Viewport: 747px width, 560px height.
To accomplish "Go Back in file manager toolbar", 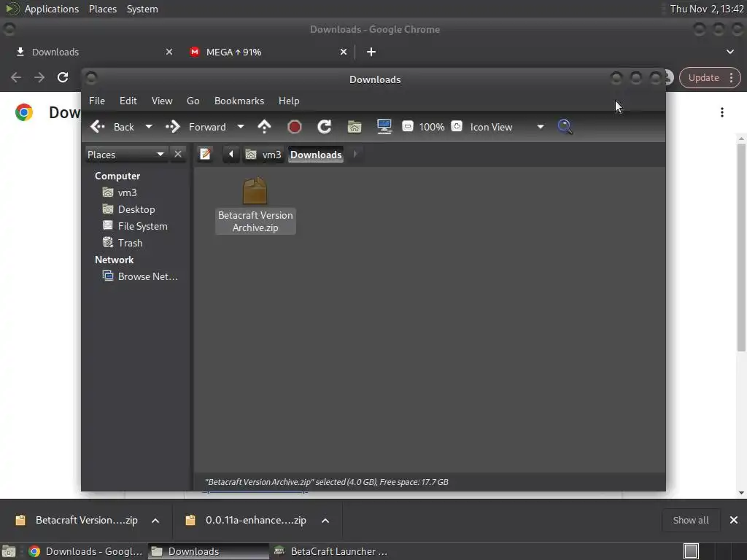I will [x=112, y=127].
